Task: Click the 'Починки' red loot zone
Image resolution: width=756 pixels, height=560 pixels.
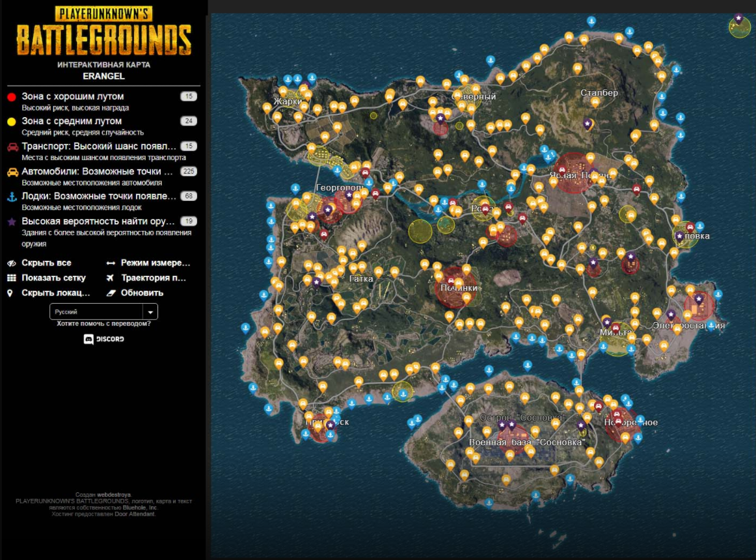Action: click(x=456, y=288)
